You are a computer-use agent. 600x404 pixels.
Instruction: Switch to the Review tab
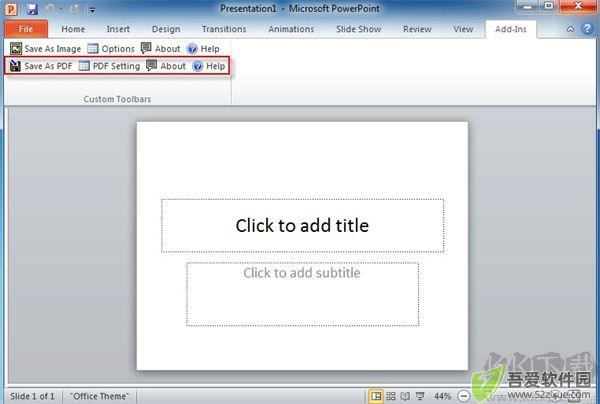point(417,29)
